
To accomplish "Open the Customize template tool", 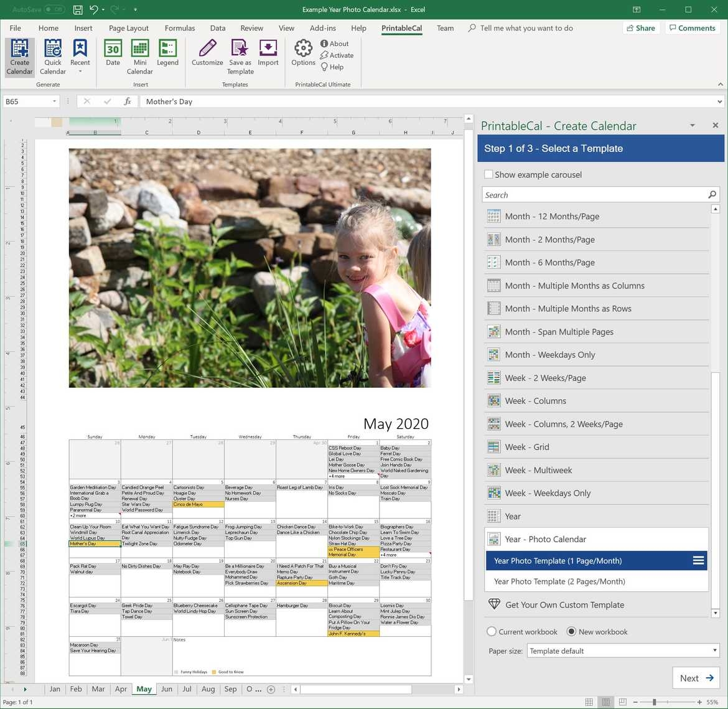I will 207,53.
